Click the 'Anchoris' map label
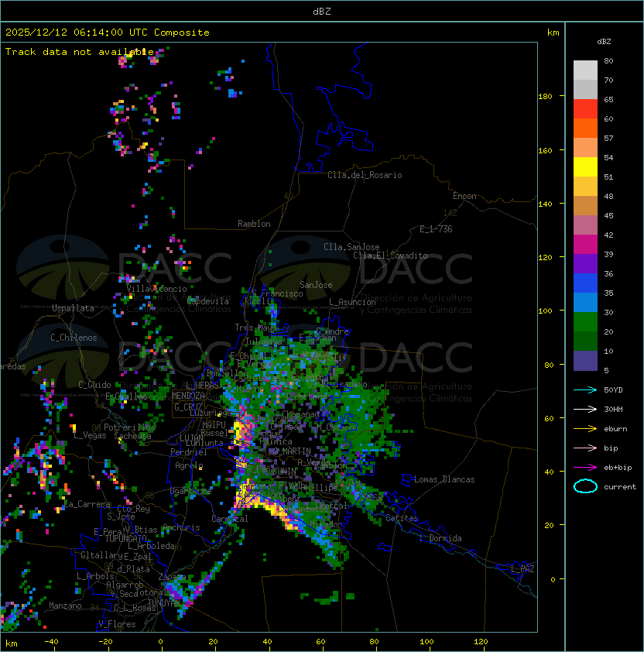This screenshot has width=644, height=652. click(x=181, y=527)
